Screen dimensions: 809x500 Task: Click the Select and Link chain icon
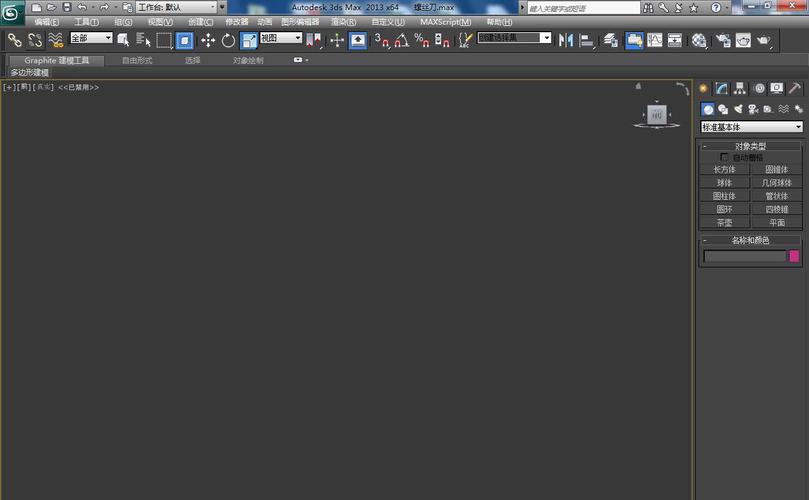(x=14, y=40)
